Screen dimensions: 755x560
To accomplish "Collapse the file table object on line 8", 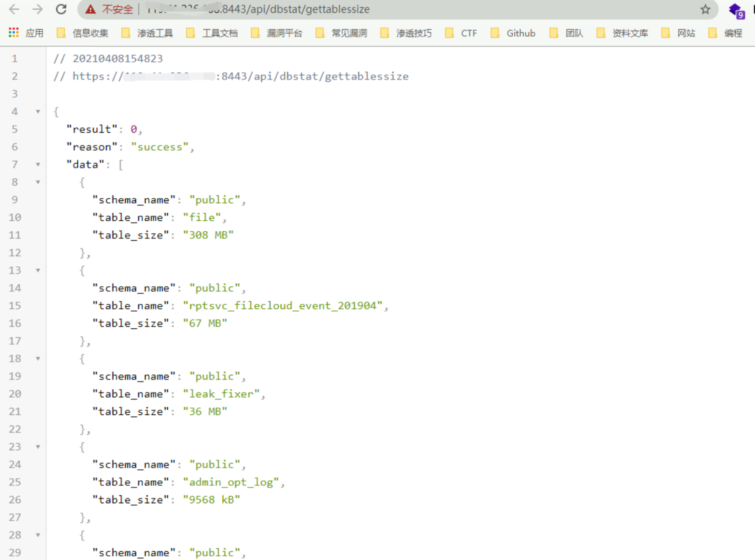I will click(x=38, y=182).
